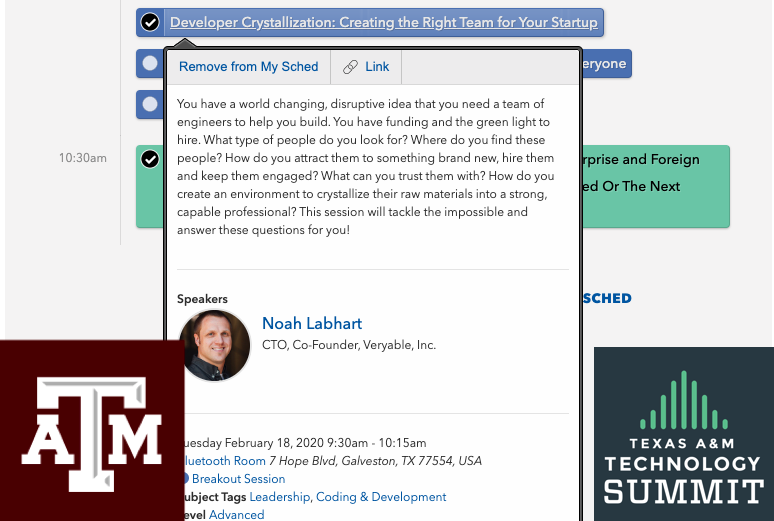Select the Leadership subject tag
The height and width of the screenshot is (521, 774).
[280, 497]
